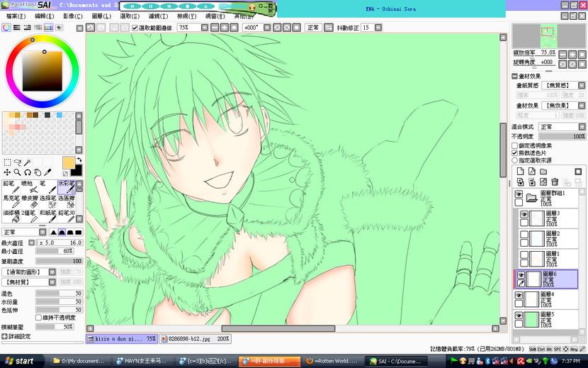
Task: Open the stabilizer 15 dropdown
Action: [x=378, y=28]
